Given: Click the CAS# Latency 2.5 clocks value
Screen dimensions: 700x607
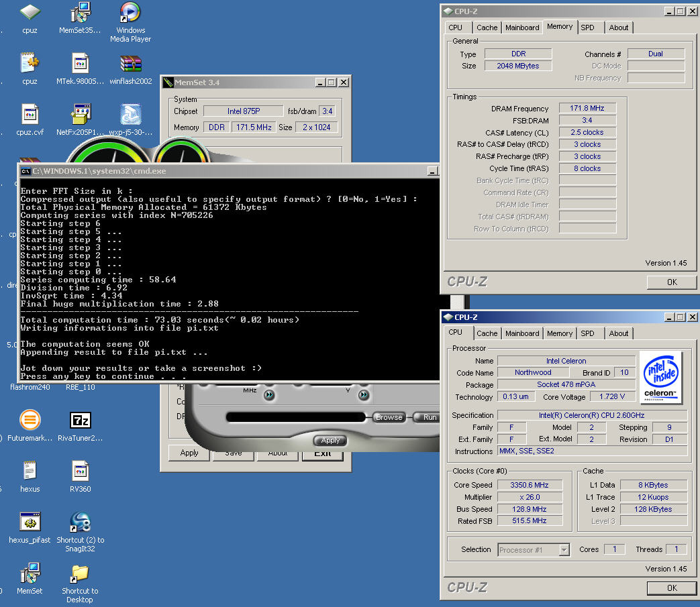Looking at the screenshot, I should [x=587, y=132].
